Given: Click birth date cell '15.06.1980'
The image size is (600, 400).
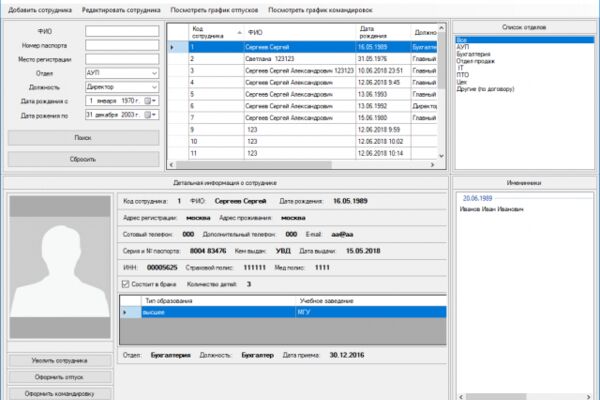Looking at the screenshot, I should (x=383, y=118).
